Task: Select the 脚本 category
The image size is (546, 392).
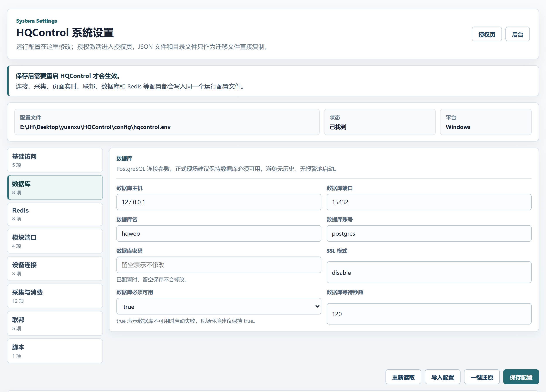Action: 55,351
